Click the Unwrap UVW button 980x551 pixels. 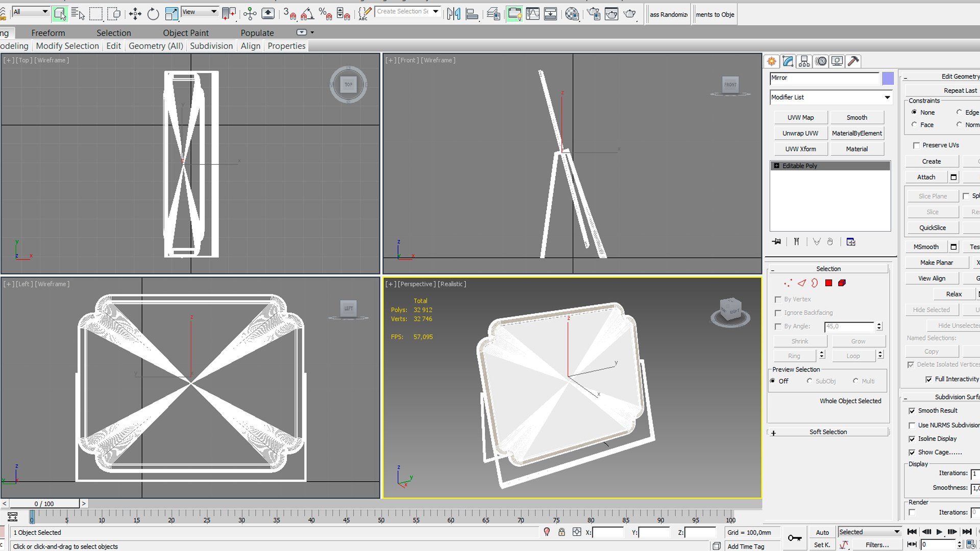(x=800, y=134)
